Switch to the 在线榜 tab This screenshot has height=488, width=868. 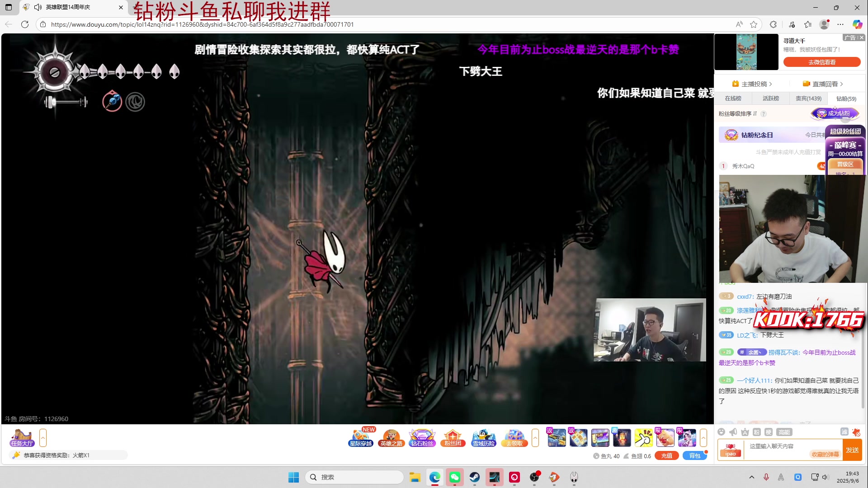pos(733,98)
